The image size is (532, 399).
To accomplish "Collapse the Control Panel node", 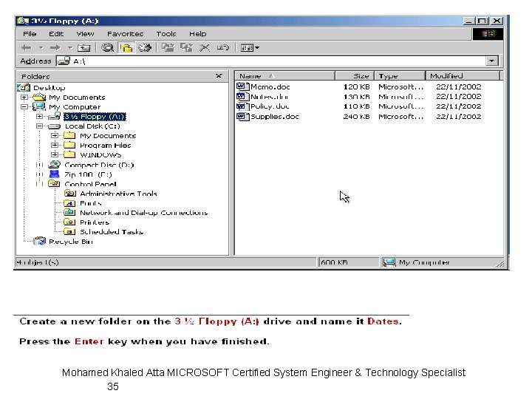I will click(x=39, y=184).
